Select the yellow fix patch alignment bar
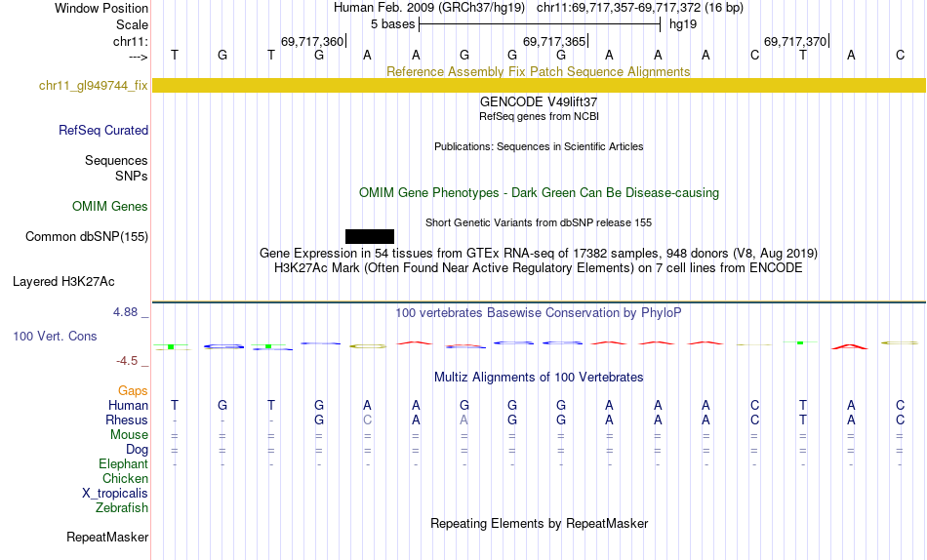 click(x=539, y=85)
